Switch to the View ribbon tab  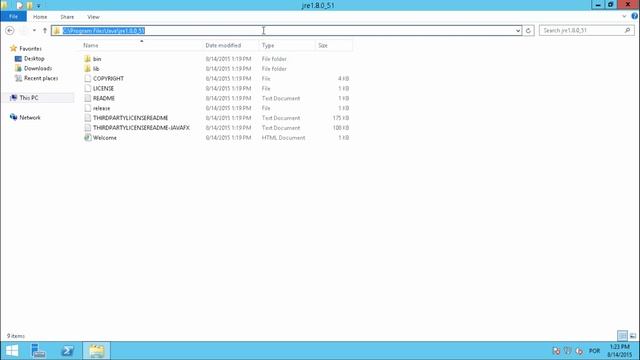(93, 17)
